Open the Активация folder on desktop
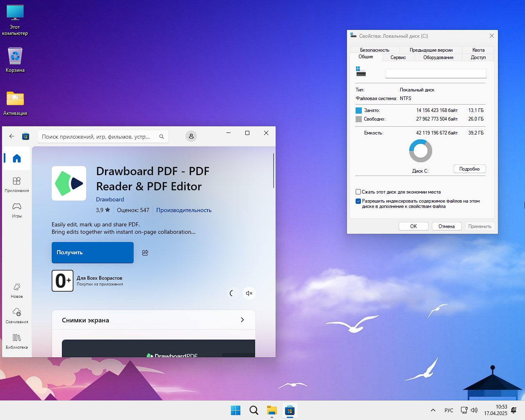 coord(15,103)
